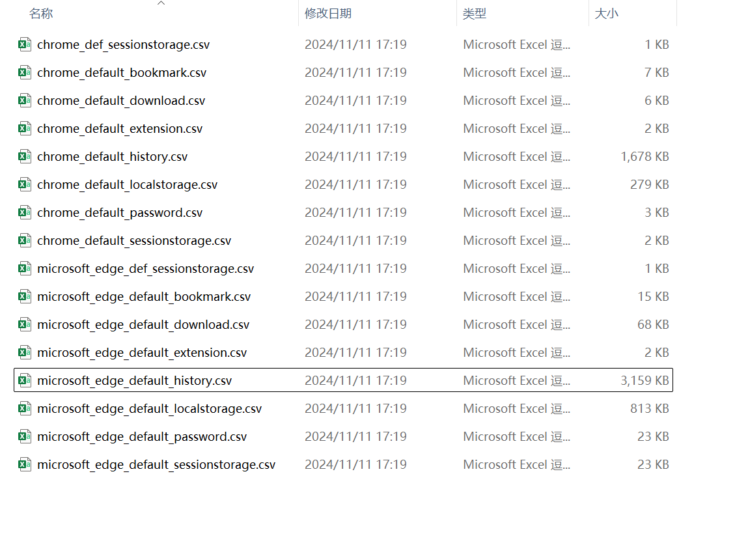The height and width of the screenshot is (560, 748).
Task: Select file name microsoft_edge_default_extension.csv
Action: (x=142, y=353)
